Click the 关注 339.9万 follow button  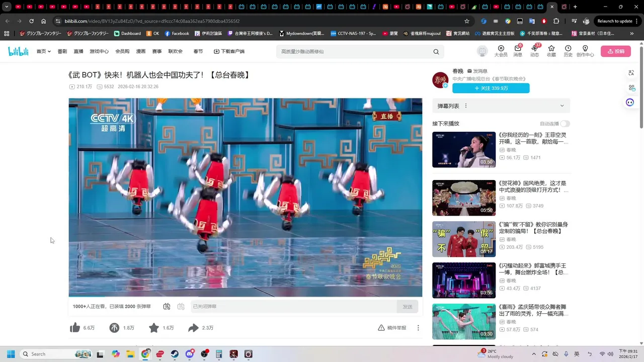(x=491, y=88)
